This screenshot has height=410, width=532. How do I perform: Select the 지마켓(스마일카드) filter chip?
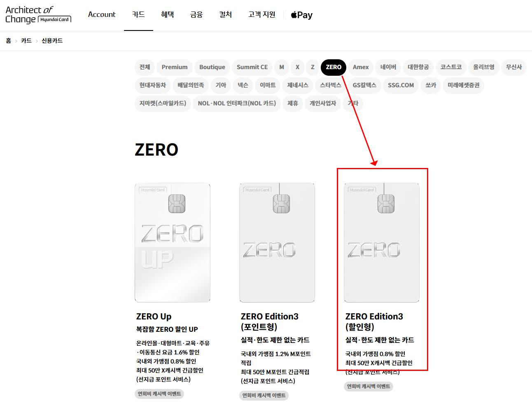[x=163, y=103]
